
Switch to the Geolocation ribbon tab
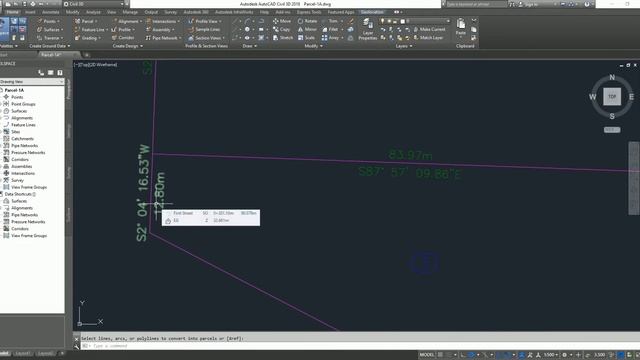372,12
